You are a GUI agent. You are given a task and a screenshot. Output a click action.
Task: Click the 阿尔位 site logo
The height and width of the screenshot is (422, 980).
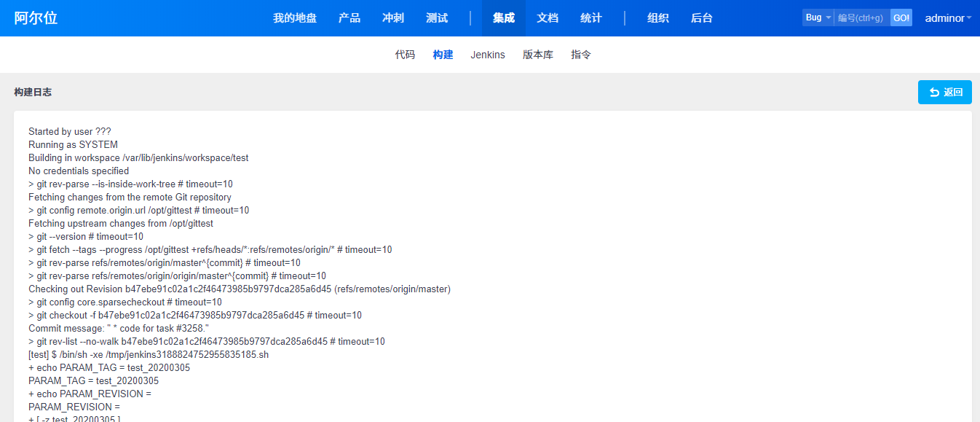36,18
